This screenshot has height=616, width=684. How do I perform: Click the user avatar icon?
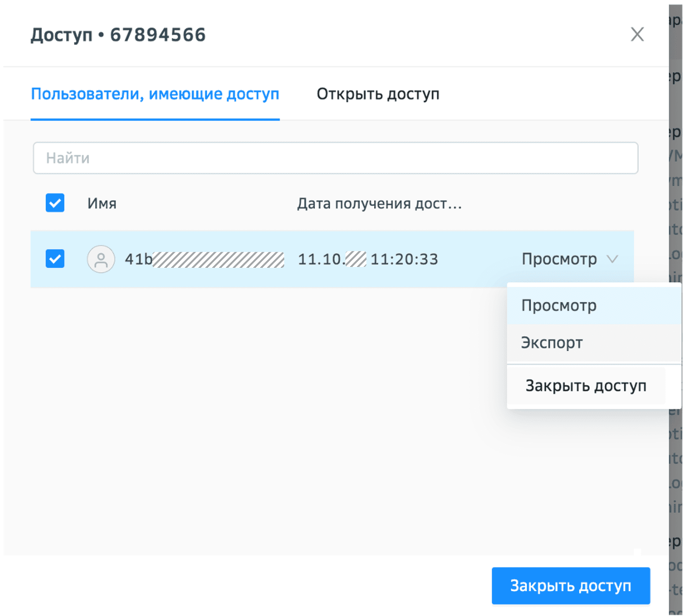click(101, 259)
